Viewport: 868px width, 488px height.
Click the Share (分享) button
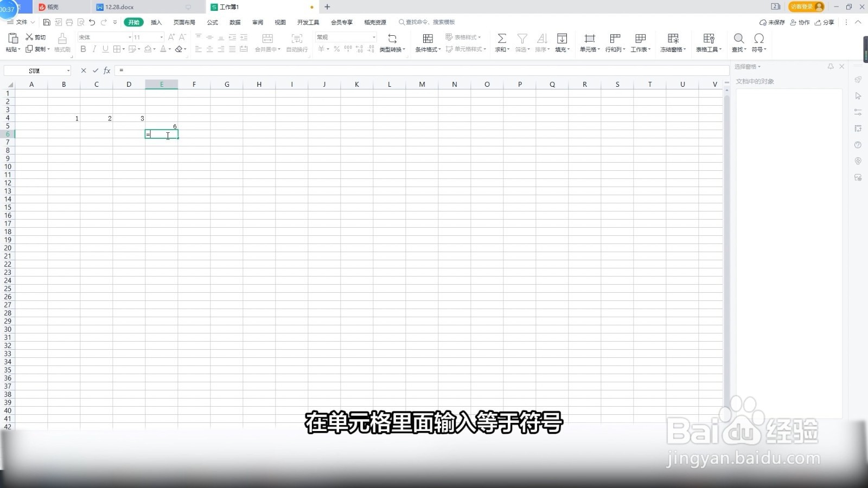(825, 22)
